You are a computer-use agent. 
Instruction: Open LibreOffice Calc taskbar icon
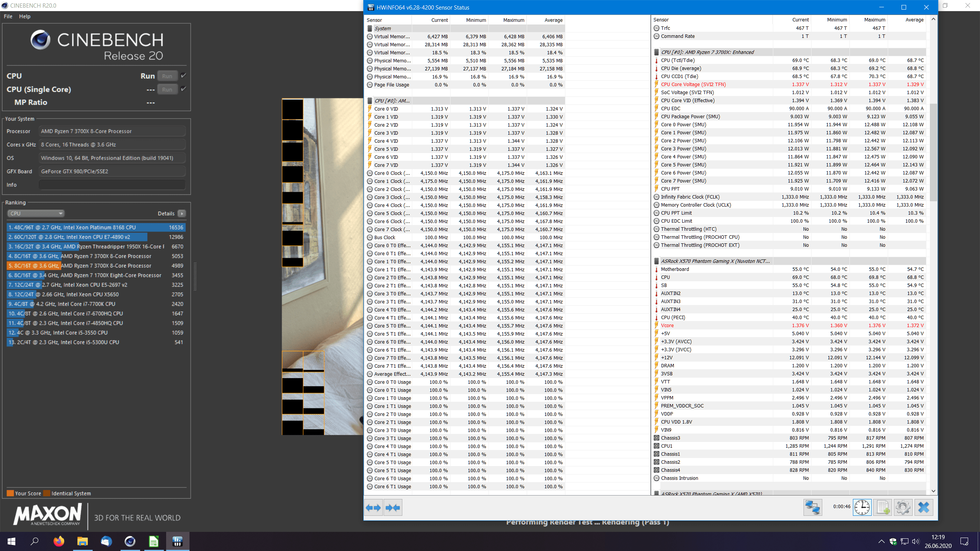pyautogui.click(x=154, y=541)
